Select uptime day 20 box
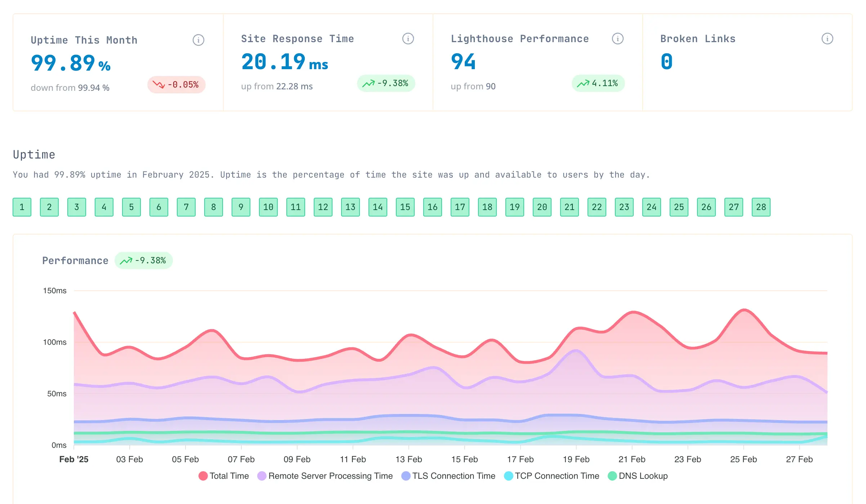This screenshot has height=504, width=866. [542, 207]
